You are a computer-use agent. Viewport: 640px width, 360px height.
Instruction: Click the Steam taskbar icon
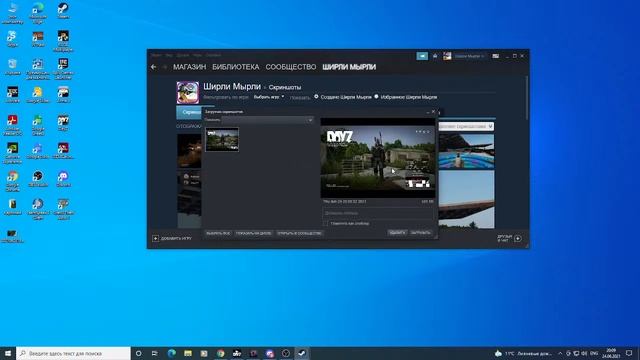(x=302, y=353)
